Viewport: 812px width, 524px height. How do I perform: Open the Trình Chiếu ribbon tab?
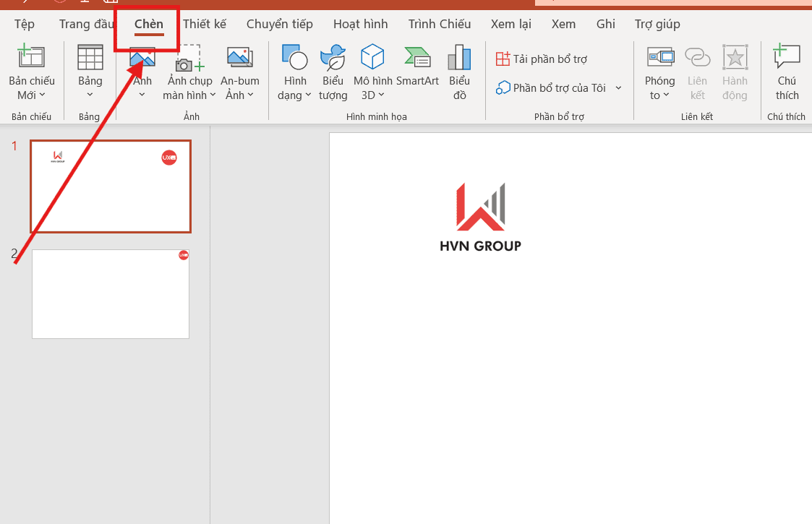coord(439,23)
